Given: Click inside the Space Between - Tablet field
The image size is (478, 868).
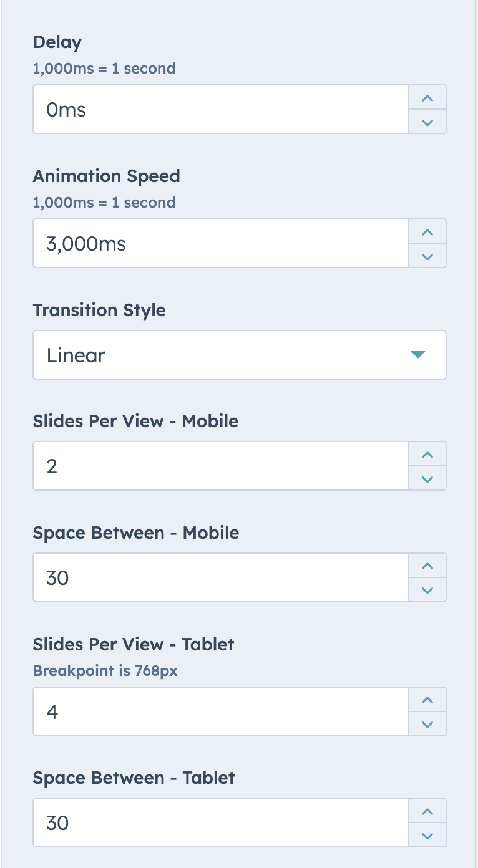Looking at the screenshot, I should [218, 822].
